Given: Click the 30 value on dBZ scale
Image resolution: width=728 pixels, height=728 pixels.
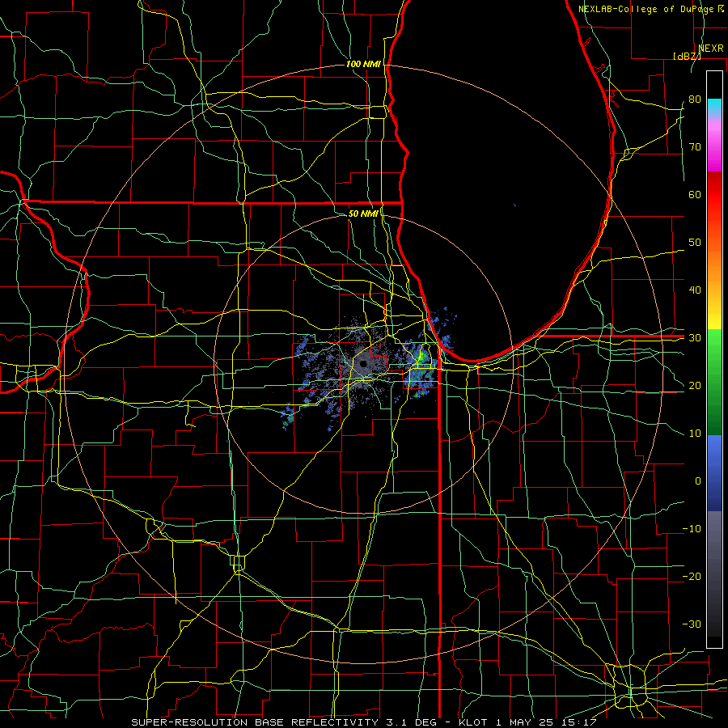Looking at the screenshot, I should coord(695,338).
